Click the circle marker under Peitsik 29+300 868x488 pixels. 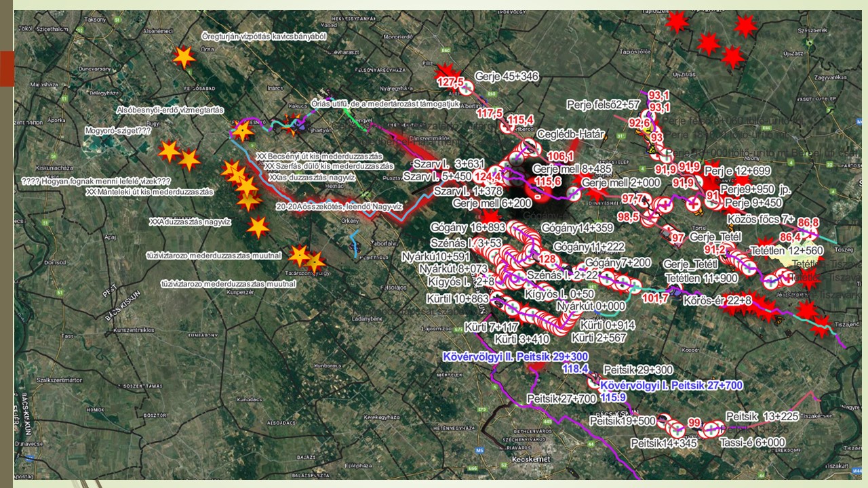(x=594, y=382)
